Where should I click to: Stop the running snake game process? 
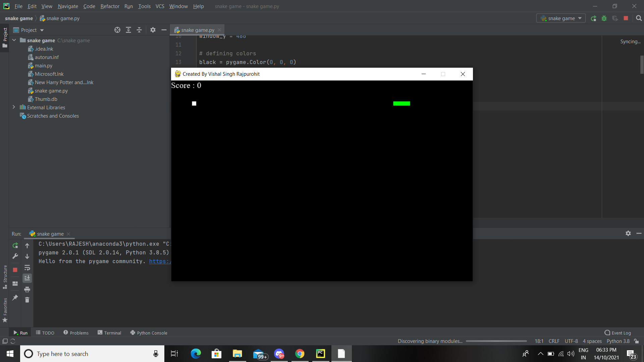click(x=626, y=18)
